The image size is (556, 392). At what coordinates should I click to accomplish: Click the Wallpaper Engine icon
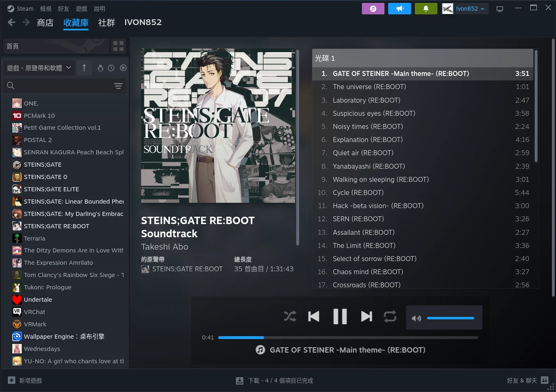pyautogui.click(x=17, y=337)
